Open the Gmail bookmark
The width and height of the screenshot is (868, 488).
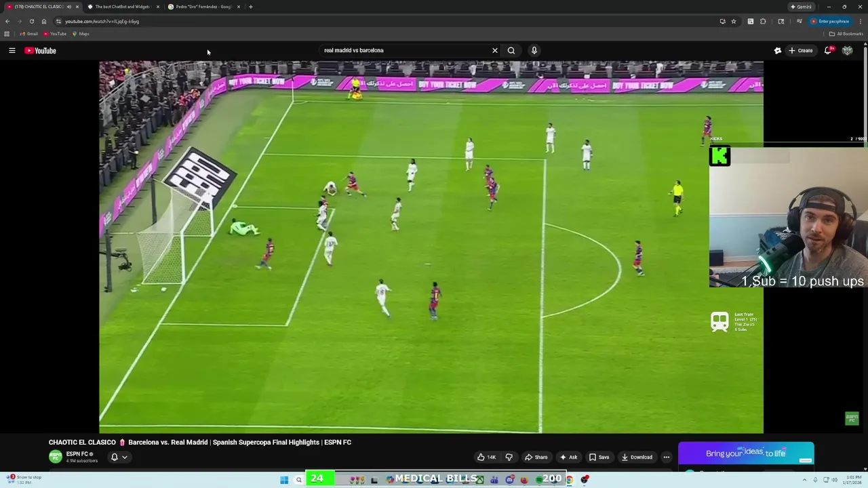tap(28, 34)
